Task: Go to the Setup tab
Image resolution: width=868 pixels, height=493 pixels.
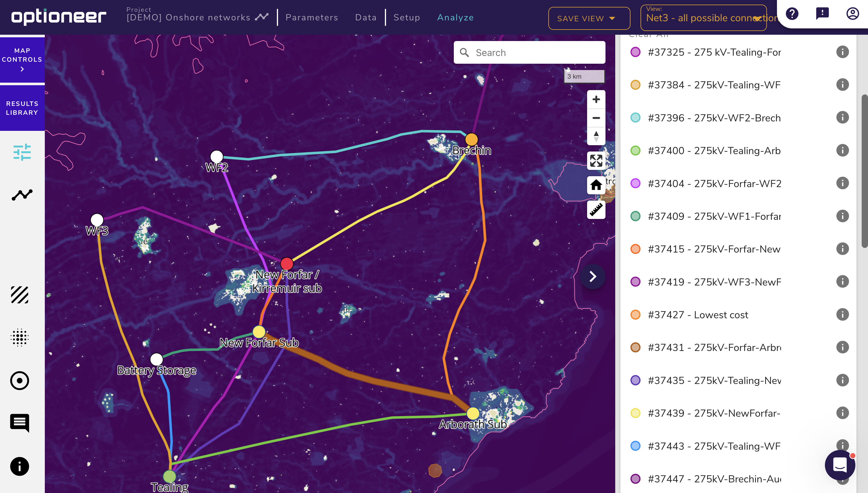Action: pos(406,18)
